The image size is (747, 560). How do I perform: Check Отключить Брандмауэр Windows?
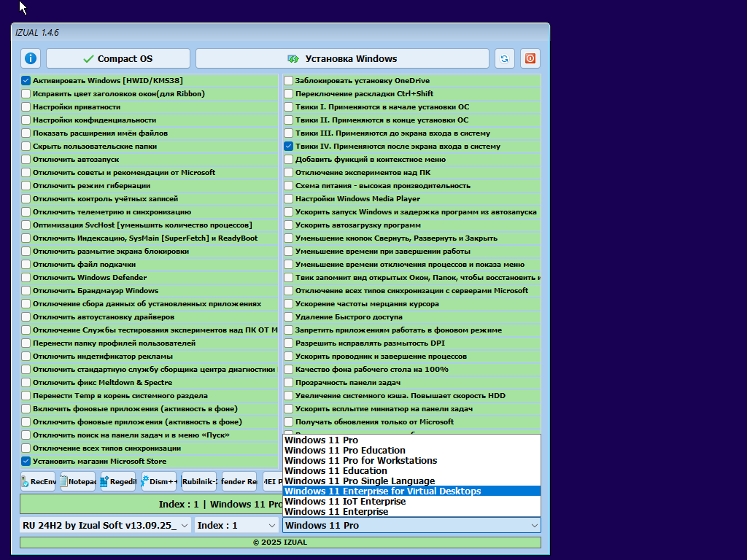point(26,290)
